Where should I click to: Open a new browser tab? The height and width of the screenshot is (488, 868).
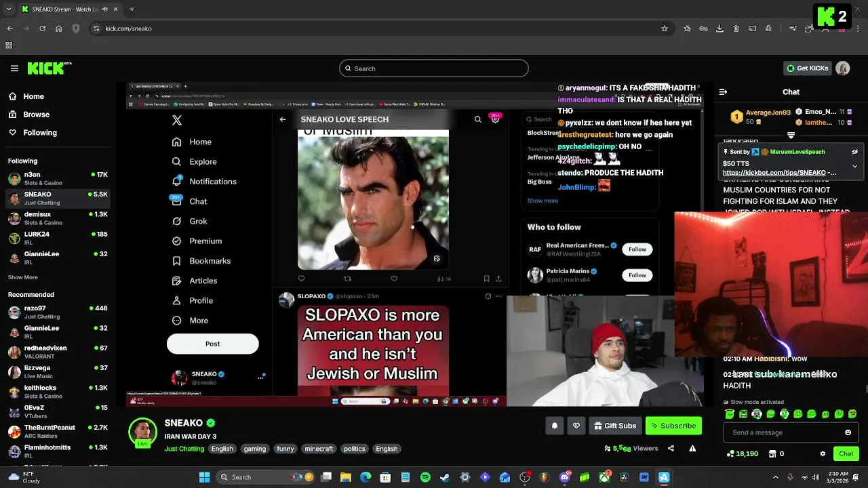tap(132, 9)
